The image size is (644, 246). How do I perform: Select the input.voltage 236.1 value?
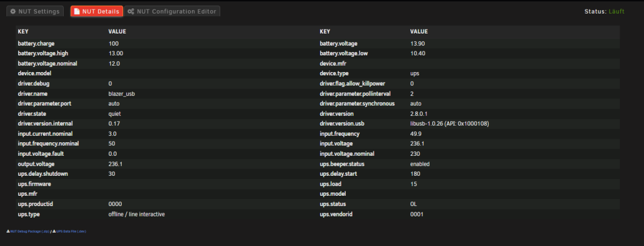(417, 144)
